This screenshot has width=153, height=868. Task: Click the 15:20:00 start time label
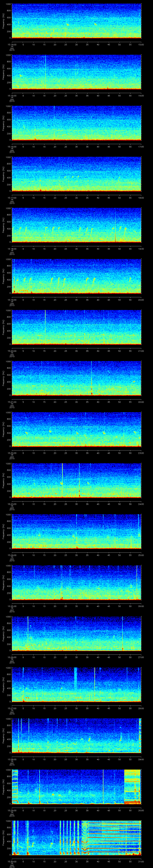12,351
